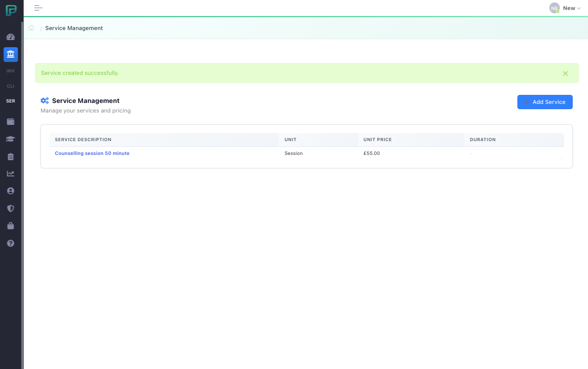The height and width of the screenshot is (369, 588).
Task: Open the wallet icon in sidebar
Action: [x=10, y=122]
